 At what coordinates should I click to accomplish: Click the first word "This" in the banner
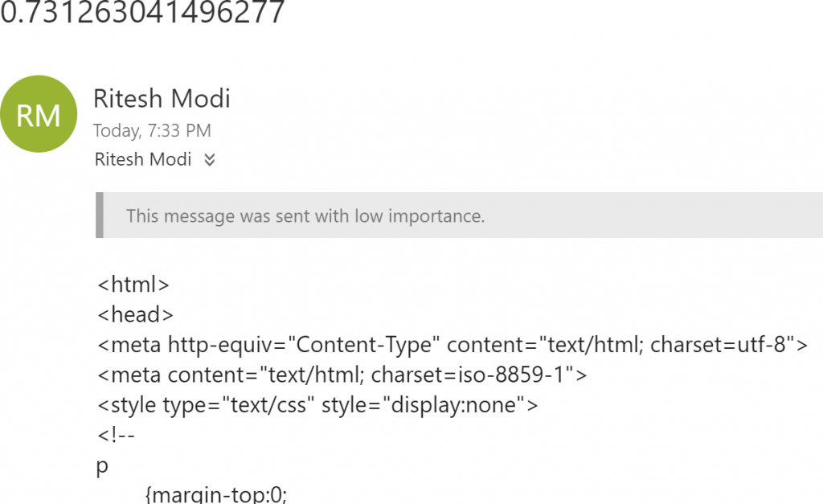[x=144, y=215]
